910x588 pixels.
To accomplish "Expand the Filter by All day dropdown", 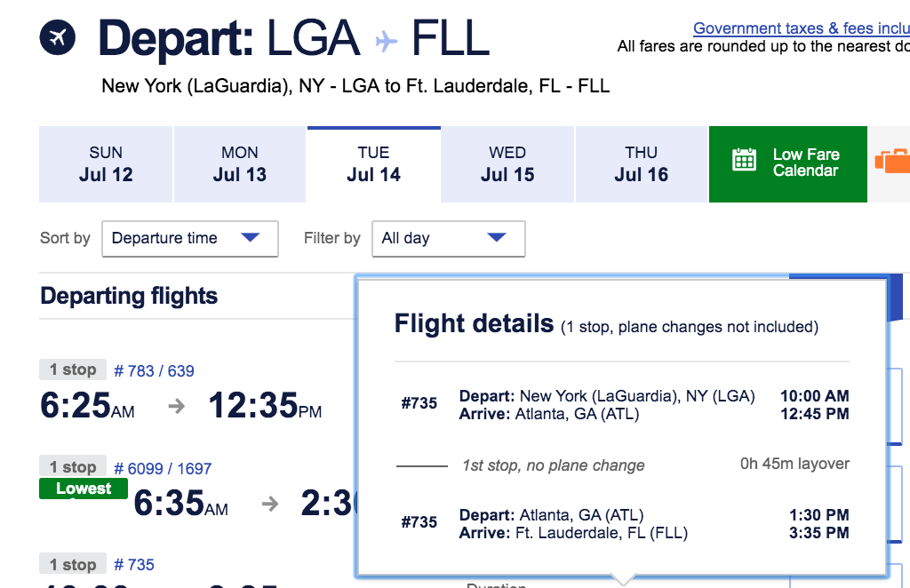I will coord(448,238).
